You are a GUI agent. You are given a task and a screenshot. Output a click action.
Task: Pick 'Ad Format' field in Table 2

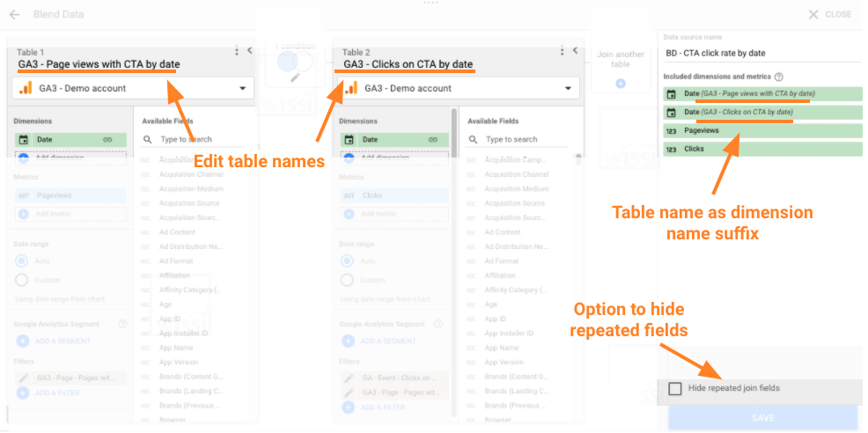(x=502, y=261)
